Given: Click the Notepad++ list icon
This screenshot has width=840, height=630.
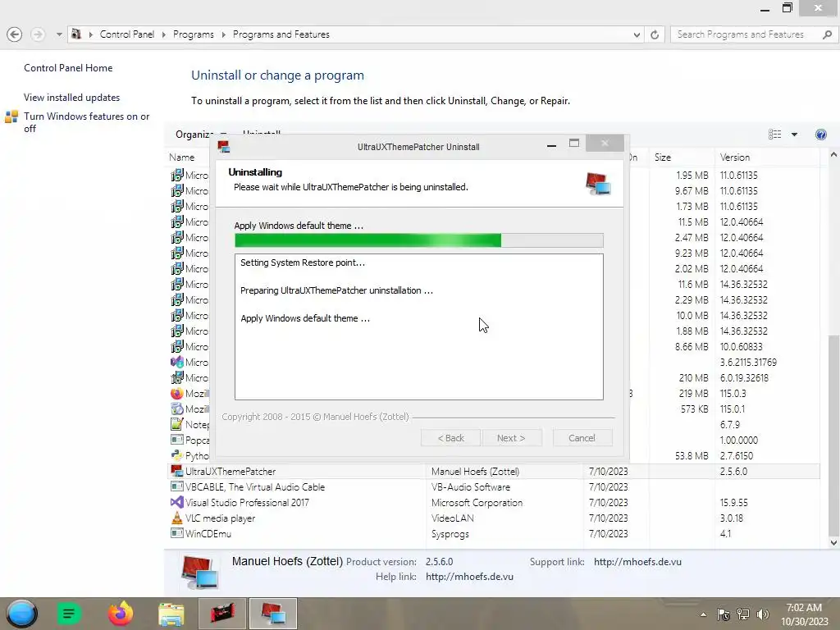Looking at the screenshot, I should [177, 424].
